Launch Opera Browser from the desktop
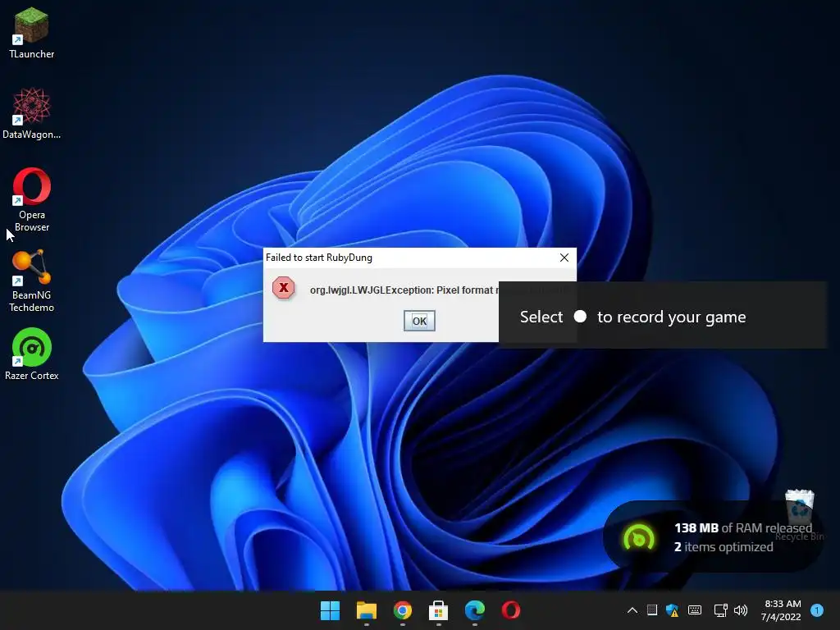The height and width of the screenshot is (630, 840). click(32, 199)
